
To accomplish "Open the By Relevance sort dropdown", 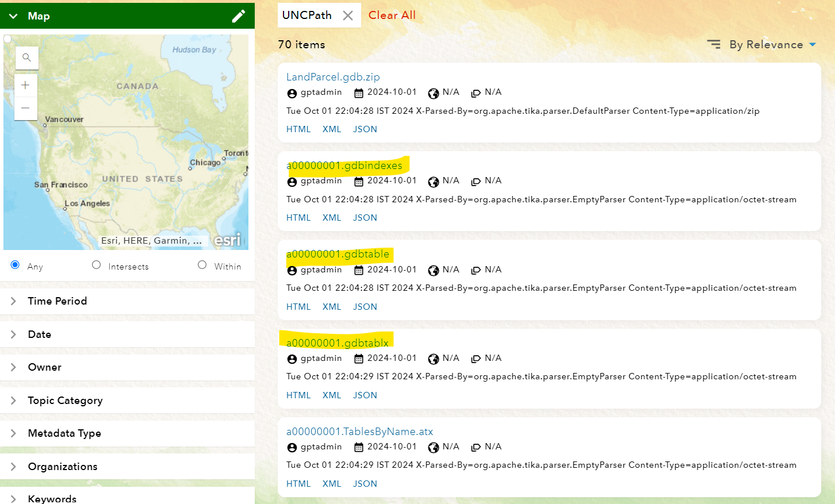I will point(773,45).
